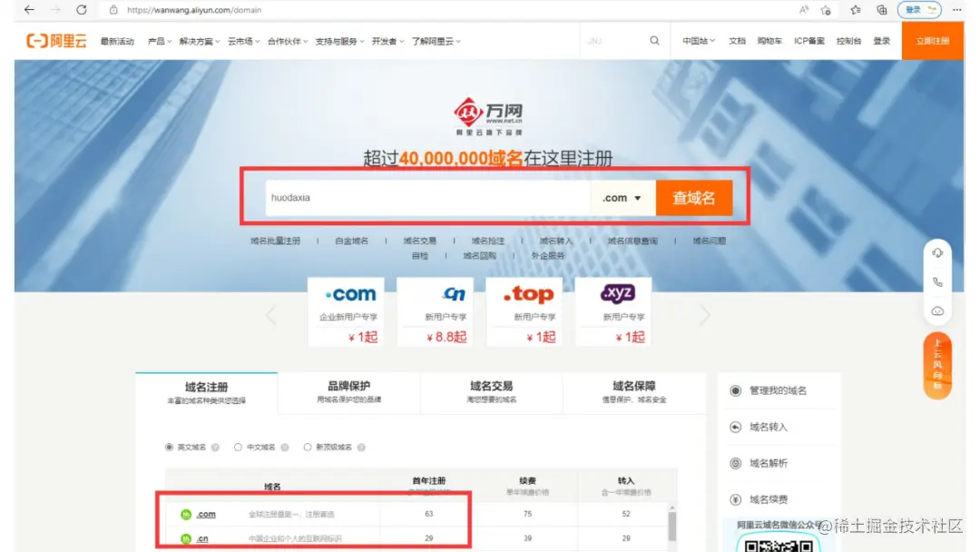Screen dimensions: 980x552
Task: Switch to the 域名保障 tab
Action: (x=633, y=392)
